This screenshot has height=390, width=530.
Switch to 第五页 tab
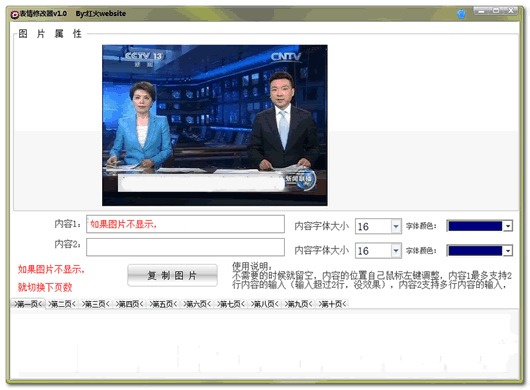(x=163, y=304)
